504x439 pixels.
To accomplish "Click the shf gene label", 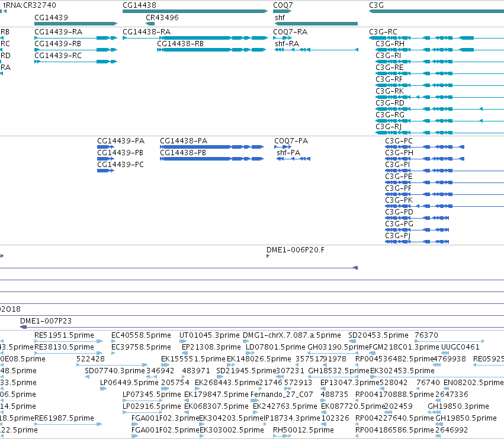I will pos(280,17).
